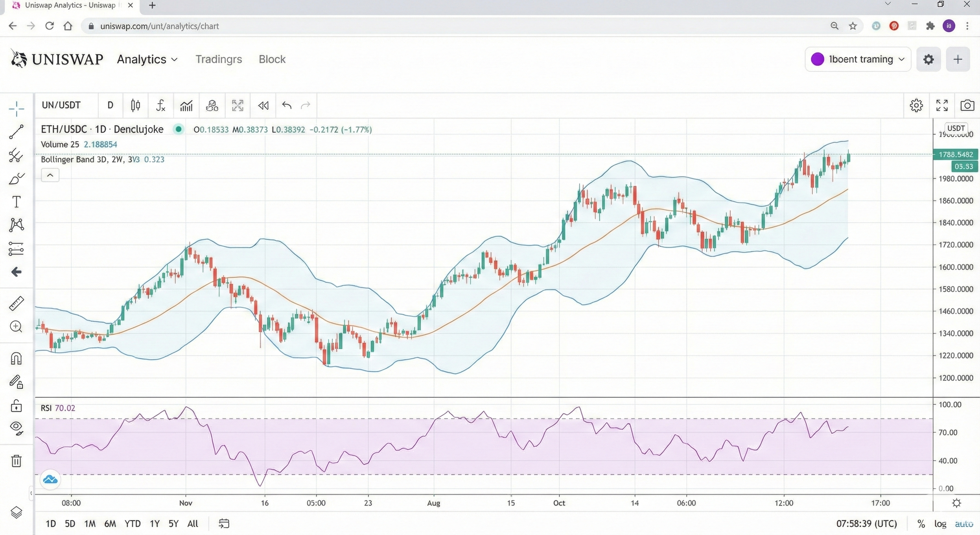The width and height of the screenshot is (980, 535).
Task: Toggle magnet snap mode
Action: click(x=16, y=358)
